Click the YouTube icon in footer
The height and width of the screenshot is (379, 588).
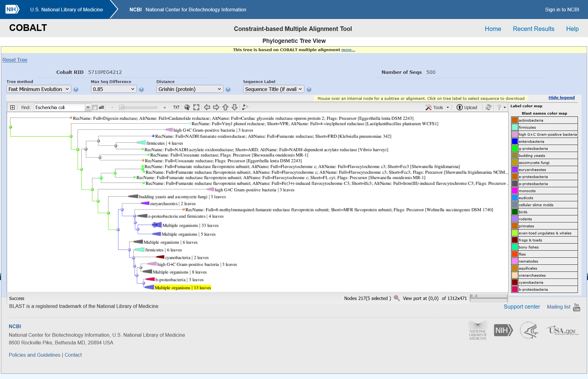point(577,307)
